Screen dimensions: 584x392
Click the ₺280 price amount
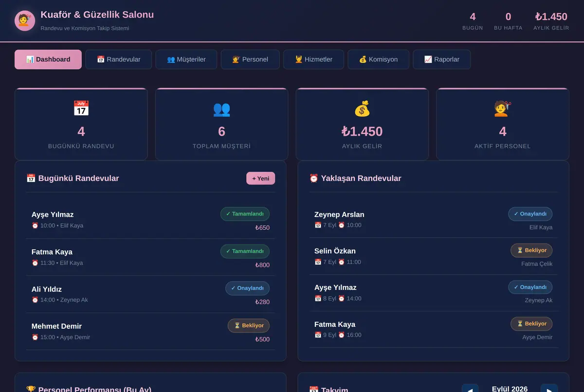click(262, 302)
